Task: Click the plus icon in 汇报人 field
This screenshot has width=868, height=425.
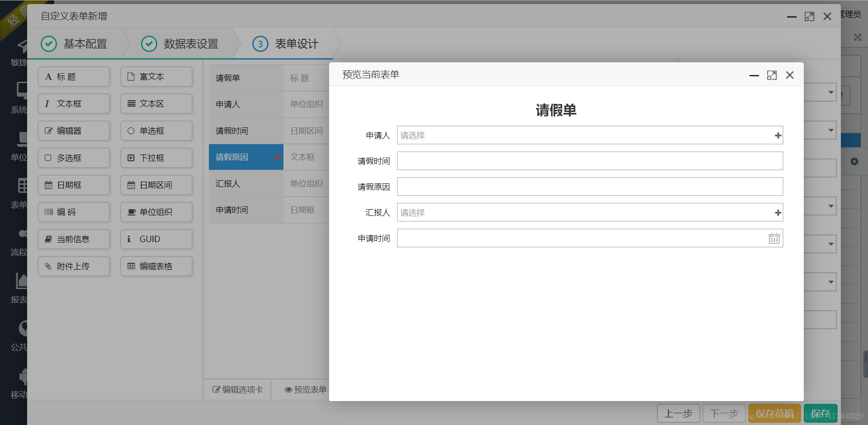Action: tap(778, 213)
